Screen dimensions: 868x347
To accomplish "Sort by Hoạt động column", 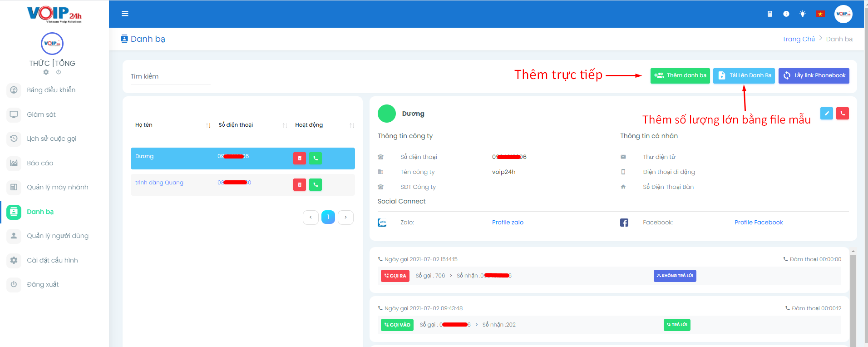I will pos(352,125).
